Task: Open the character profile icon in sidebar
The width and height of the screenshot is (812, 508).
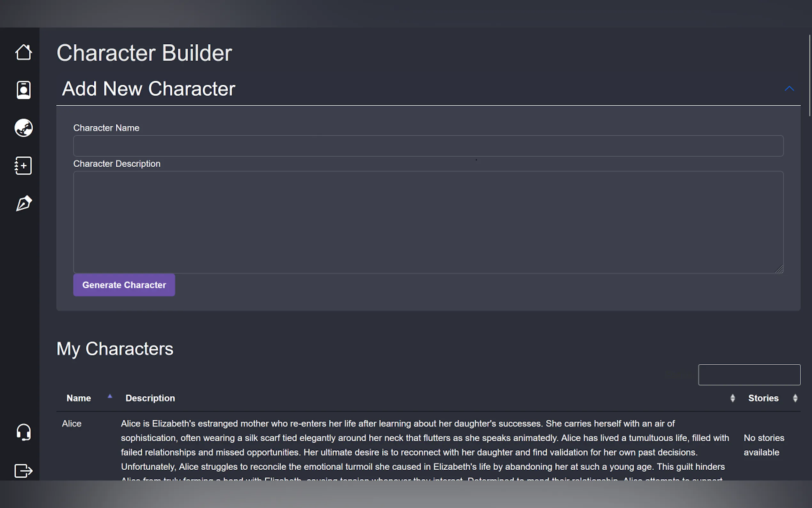Action: [x=24, y=90]
